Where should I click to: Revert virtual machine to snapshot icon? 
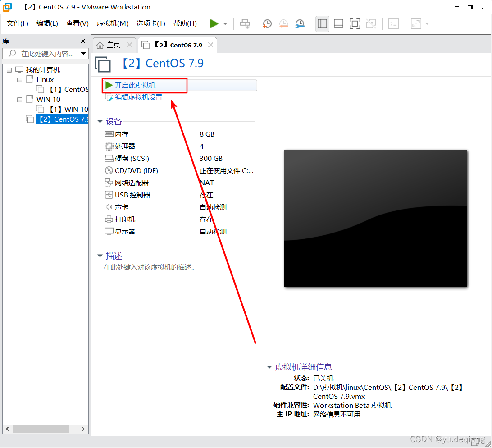point(284,23)
